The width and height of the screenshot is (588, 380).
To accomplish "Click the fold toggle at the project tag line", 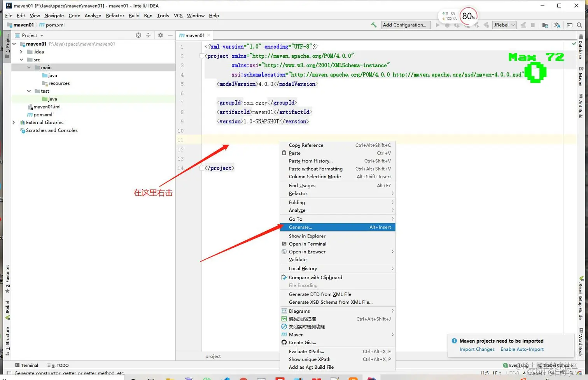I will click(202, 56).
